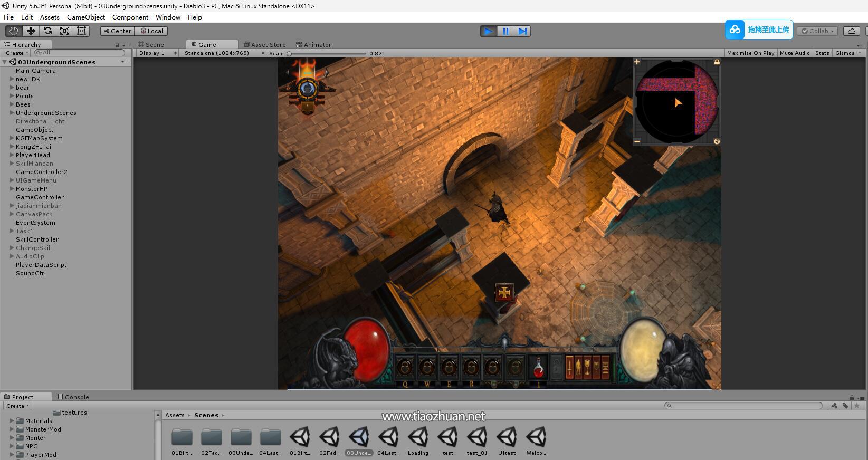Viewport: 868px width, 460px height.
Task: Toggle the Hierarchy panel lock
Action: [117, 45]
